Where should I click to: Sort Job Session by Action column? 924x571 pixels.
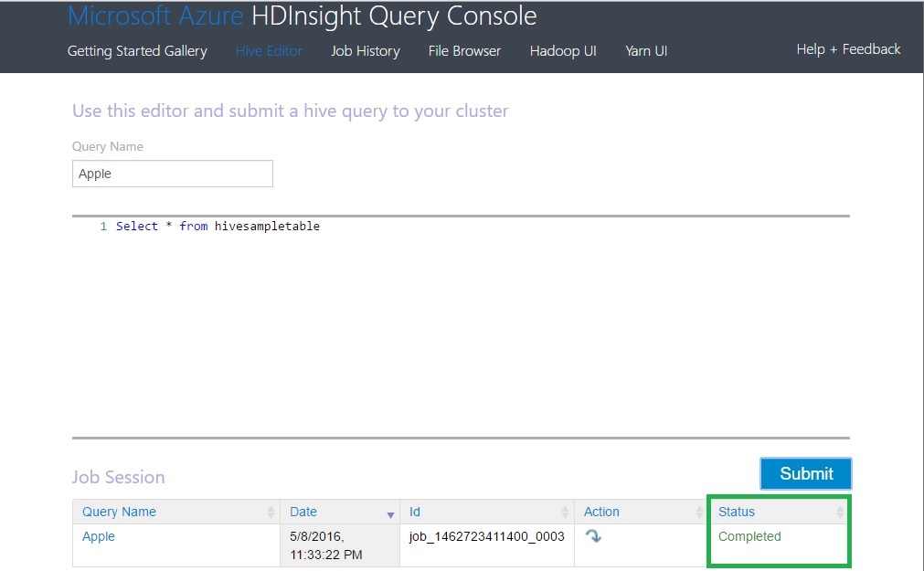pos(642,513)
